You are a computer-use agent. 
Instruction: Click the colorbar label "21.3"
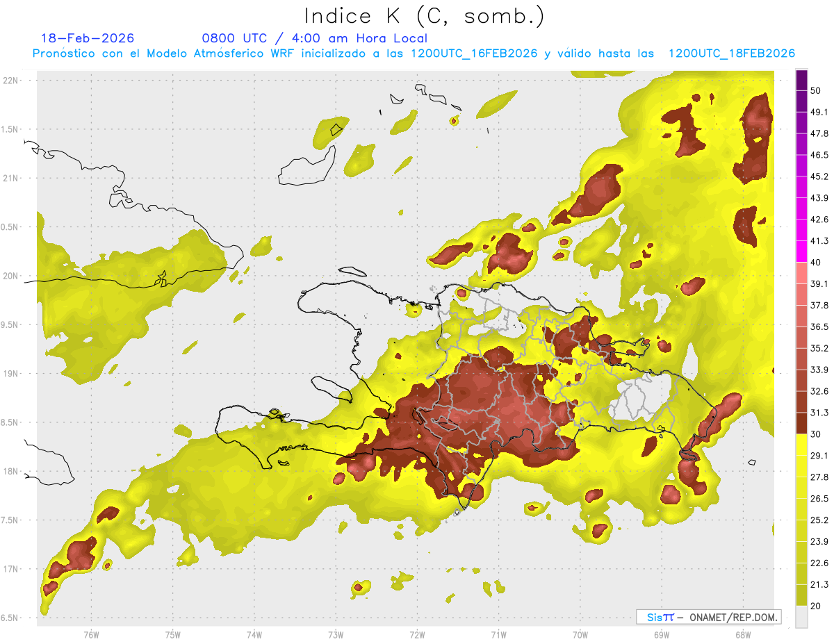(x=819, y=584)
